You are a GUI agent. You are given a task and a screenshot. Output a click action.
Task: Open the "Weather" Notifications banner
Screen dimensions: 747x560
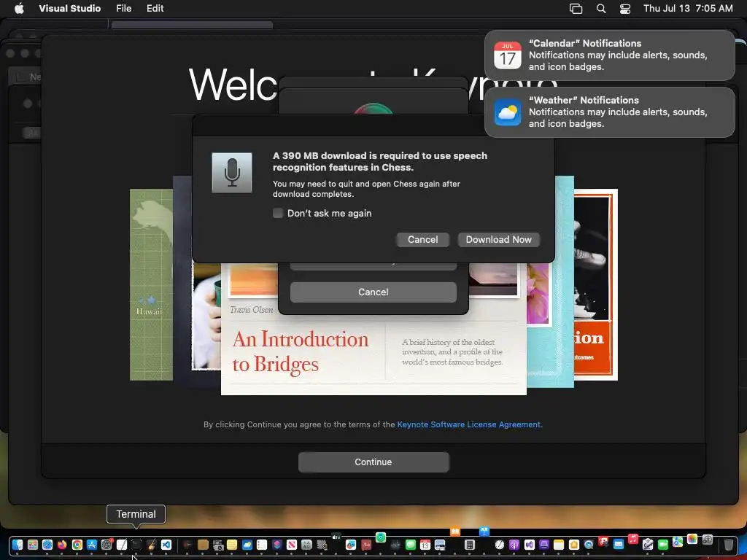609,112
